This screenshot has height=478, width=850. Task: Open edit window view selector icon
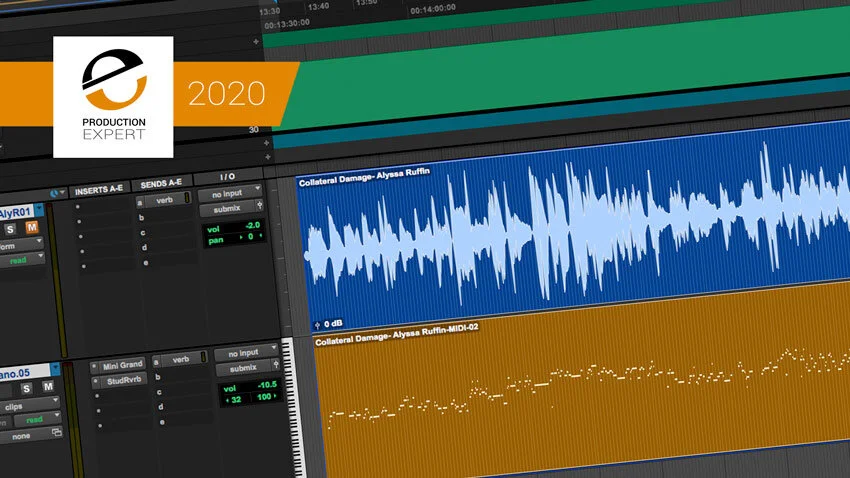56,193
